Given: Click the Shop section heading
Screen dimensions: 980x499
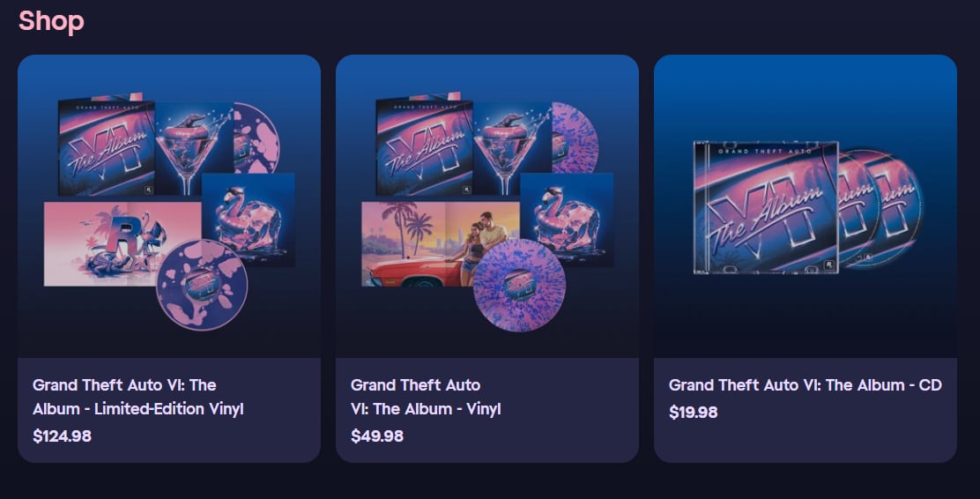Looking at the screenshot, I should point(51,21).
